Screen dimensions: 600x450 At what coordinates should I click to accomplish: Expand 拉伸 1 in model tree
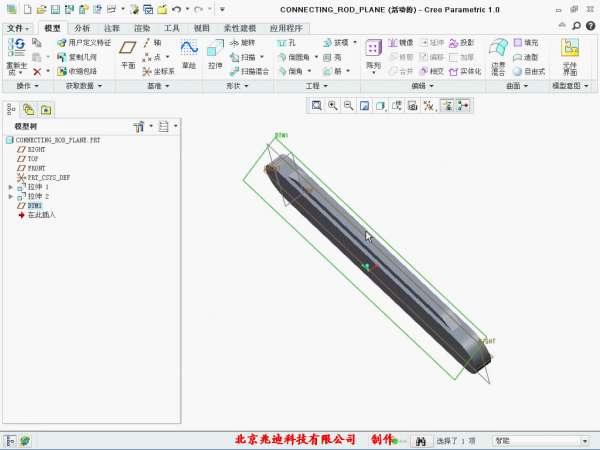coord(10,187)
